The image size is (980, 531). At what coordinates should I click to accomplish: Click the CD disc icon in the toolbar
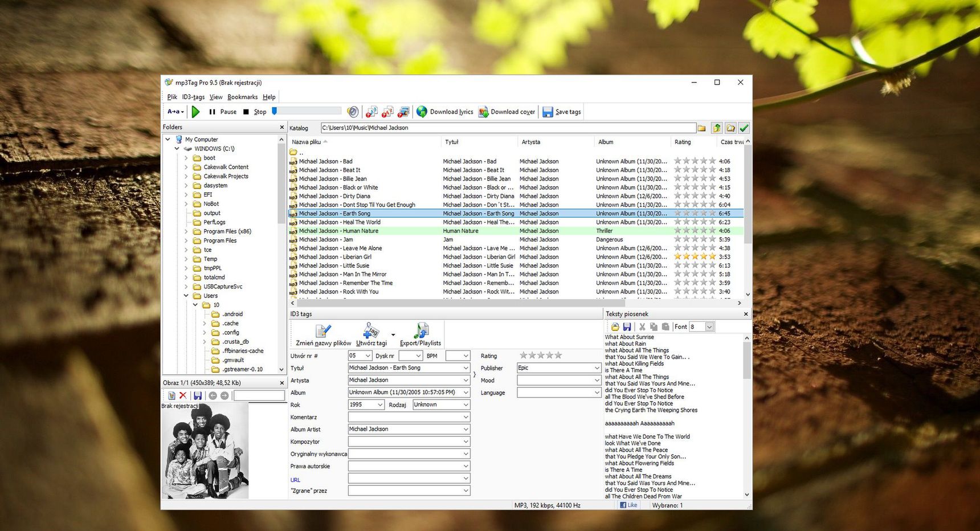[x=353, y=112]
